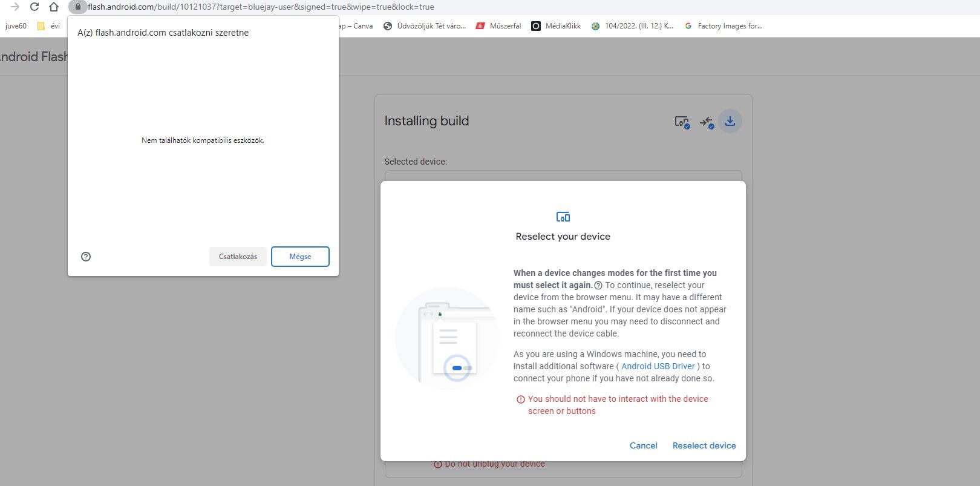Open the évi bookmarks folder

click(49, 26)
